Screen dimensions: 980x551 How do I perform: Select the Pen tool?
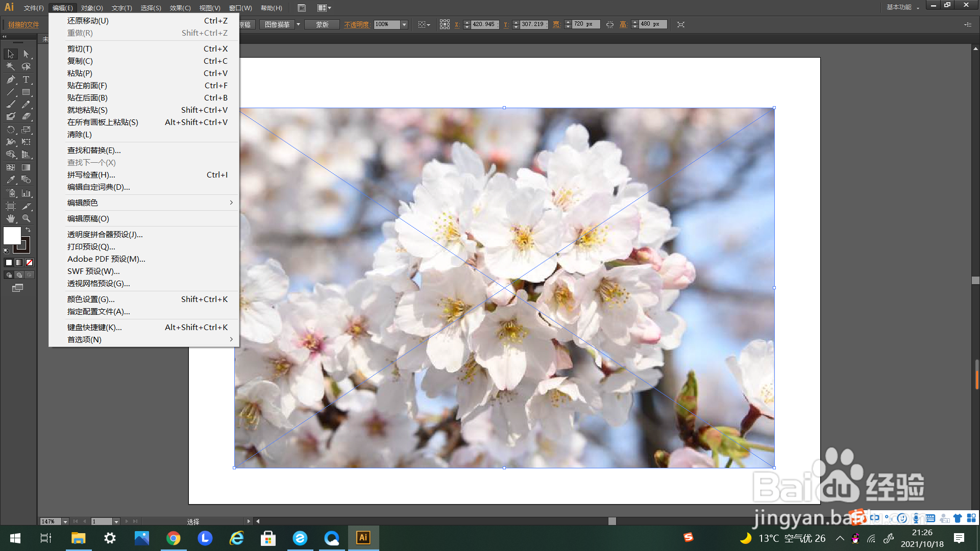point(11,80)
